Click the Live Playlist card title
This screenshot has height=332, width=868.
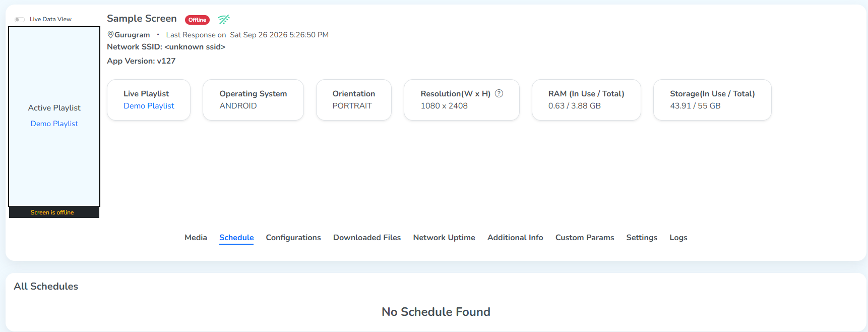pos(146,94)
